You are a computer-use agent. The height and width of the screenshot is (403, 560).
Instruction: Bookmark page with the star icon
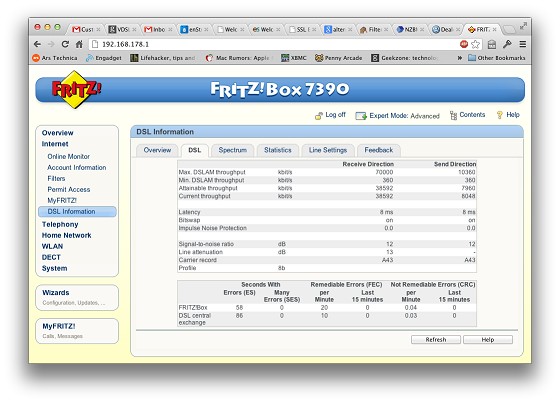coord(475,44)
